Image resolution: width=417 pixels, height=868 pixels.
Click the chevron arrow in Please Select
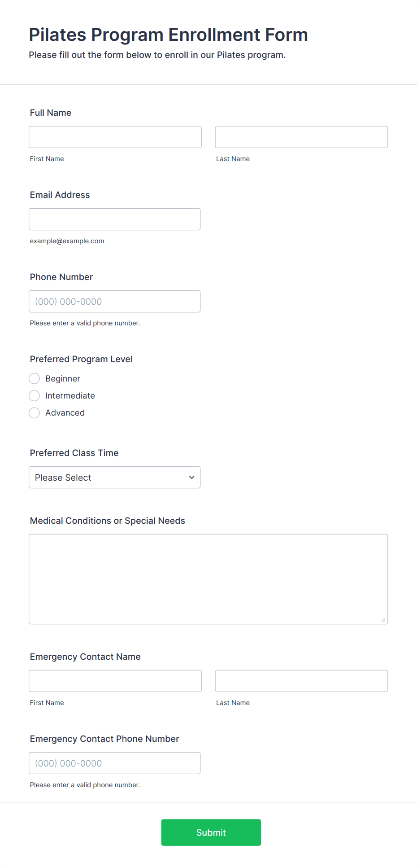coord(192,477)
